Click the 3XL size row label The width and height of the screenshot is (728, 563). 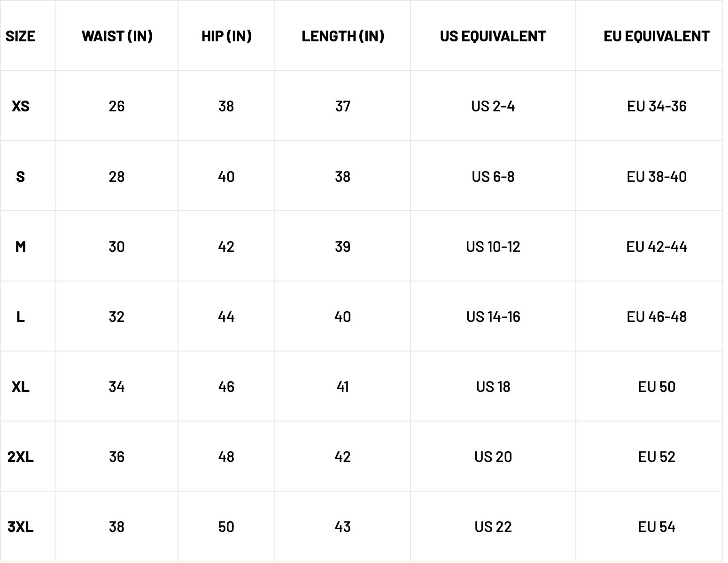(x=20, y=527)
